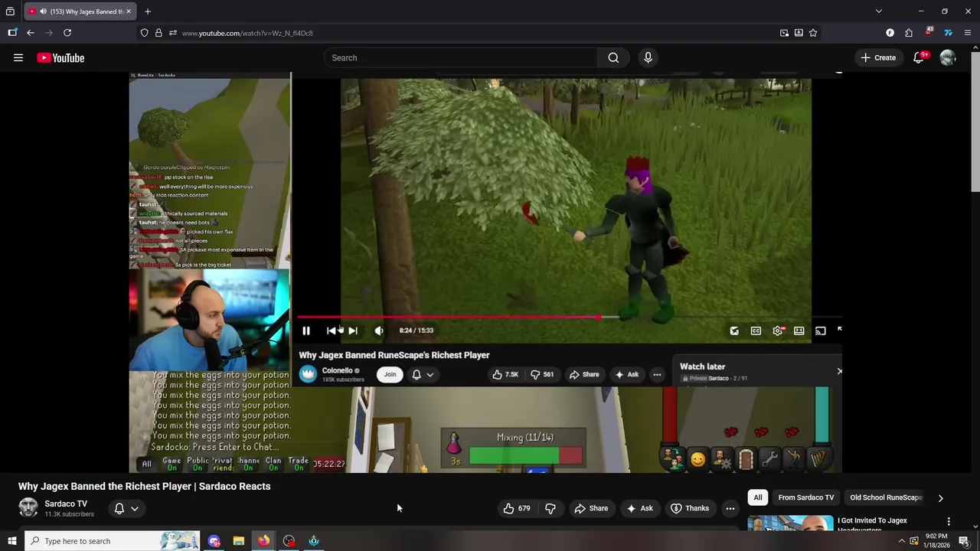Send a Thanks to the creator

pos(690,508)
